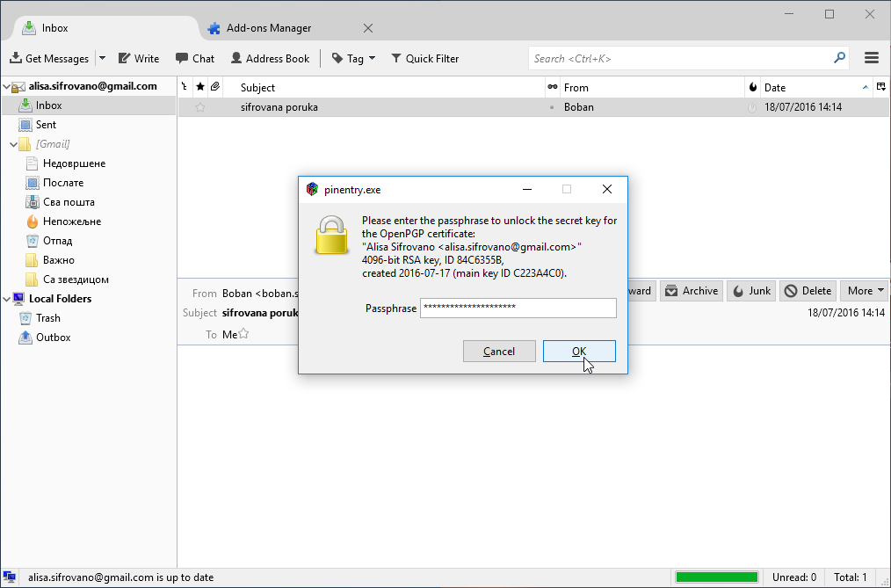This screenshot has width=891, height=588.
Task: Click the column picker icon
Action: [880, 87]
